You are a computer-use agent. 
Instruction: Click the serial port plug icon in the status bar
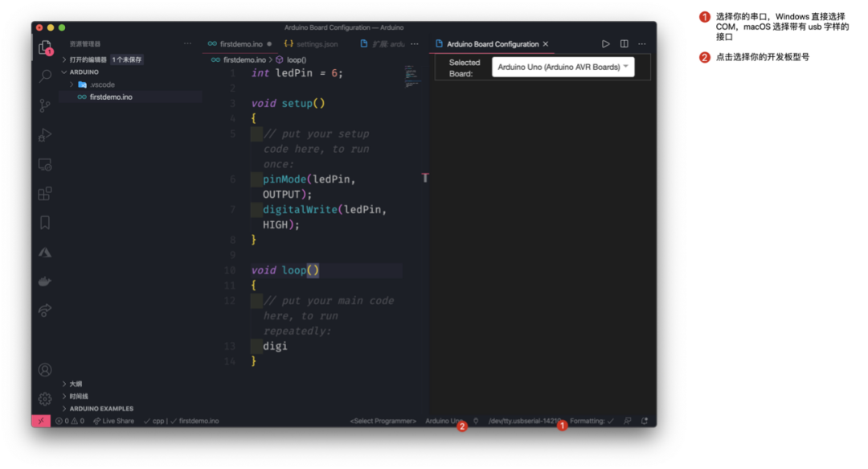(476, 421)
